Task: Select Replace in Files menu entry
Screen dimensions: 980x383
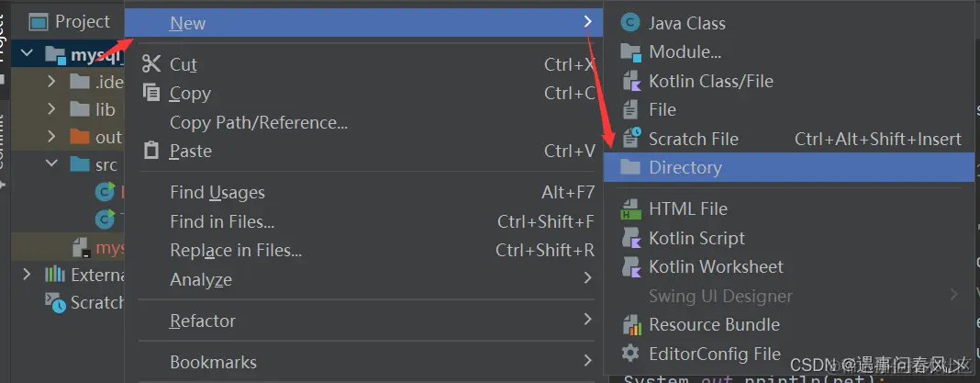Action: 363,251
